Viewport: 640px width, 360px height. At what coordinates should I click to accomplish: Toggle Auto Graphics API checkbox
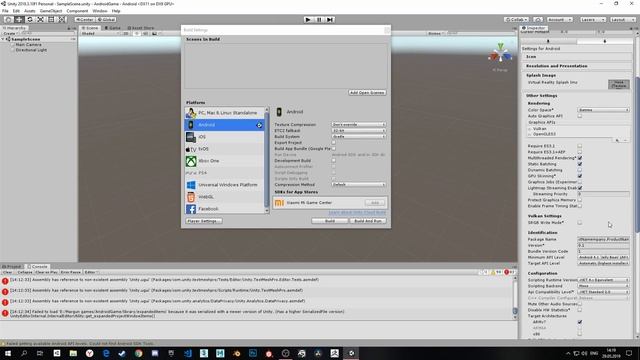[580, 116]
